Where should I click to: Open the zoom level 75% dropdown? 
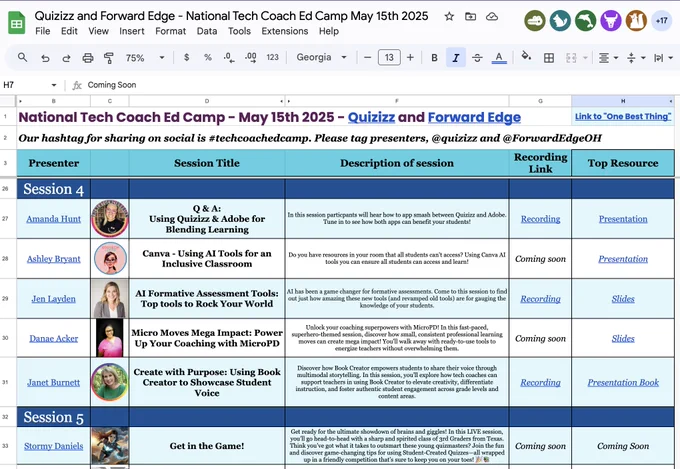click(x=145, y=58)
